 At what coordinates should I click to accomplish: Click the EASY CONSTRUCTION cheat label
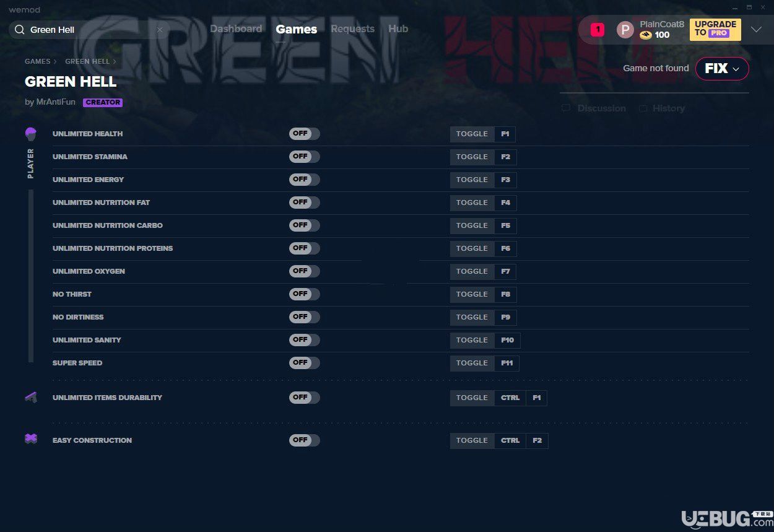pyautogui.click(x=92, y=440)
